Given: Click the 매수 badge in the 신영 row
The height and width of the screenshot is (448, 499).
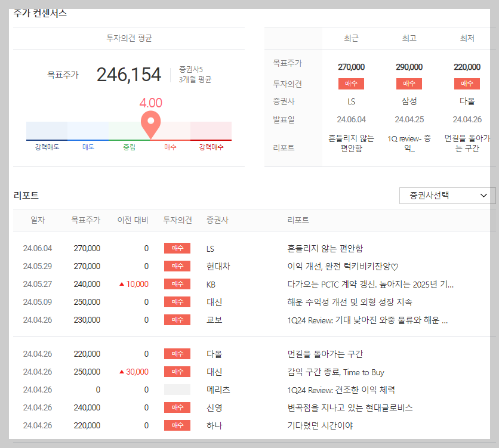Looking at the screenshot, I should point(177,407).
